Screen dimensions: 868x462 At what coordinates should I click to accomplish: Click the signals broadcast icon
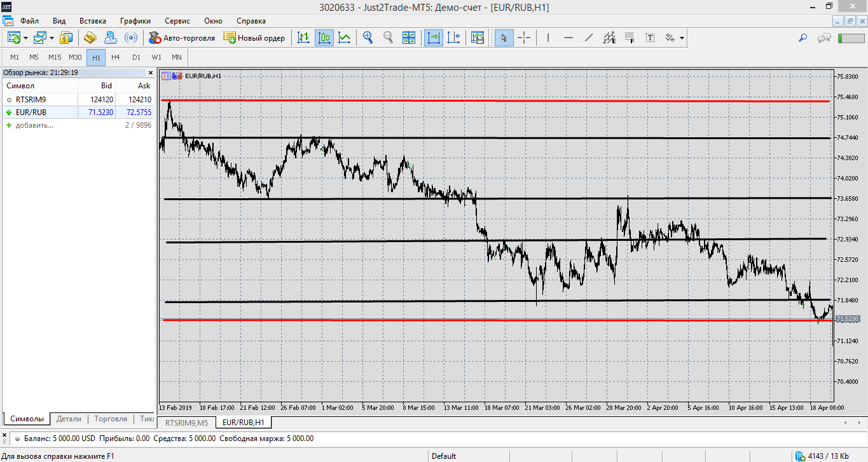pyautogui.click(x=130, y=37)
